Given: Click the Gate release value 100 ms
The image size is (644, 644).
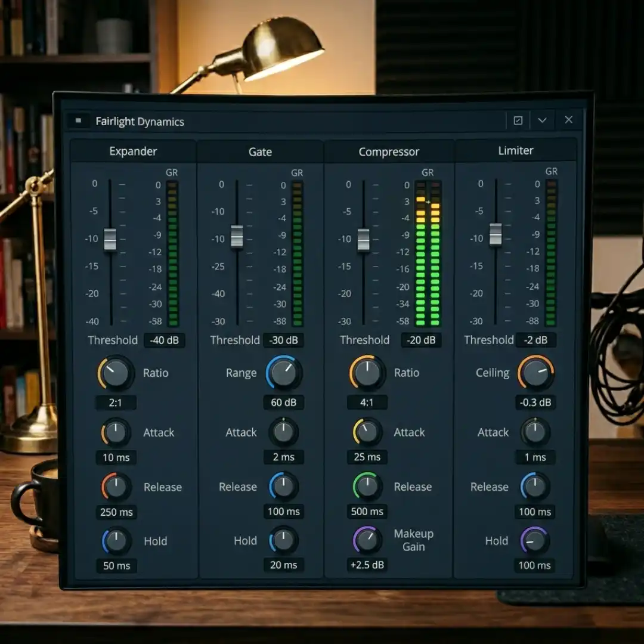Looking at the screenshot, I should [284, 512].
